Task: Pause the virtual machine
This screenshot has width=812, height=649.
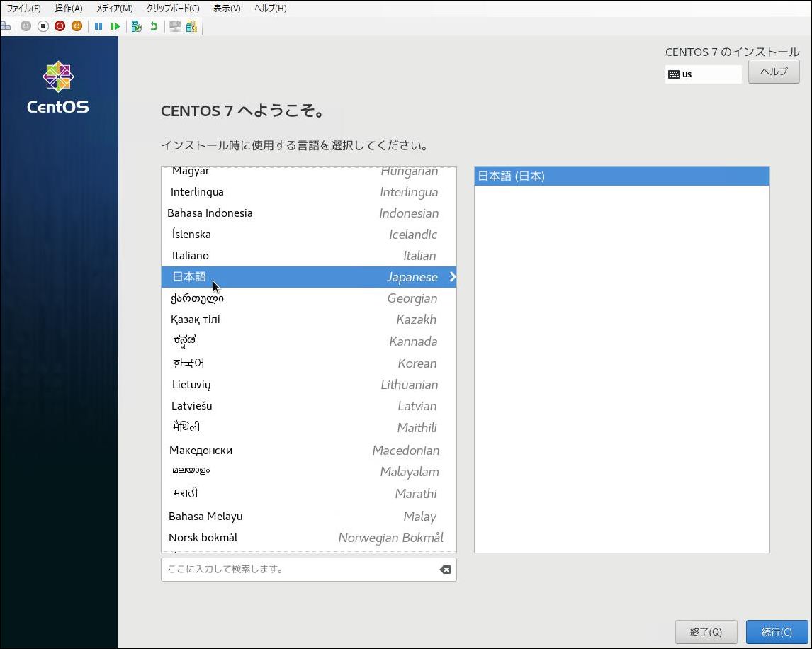Action: coord(97,26)
